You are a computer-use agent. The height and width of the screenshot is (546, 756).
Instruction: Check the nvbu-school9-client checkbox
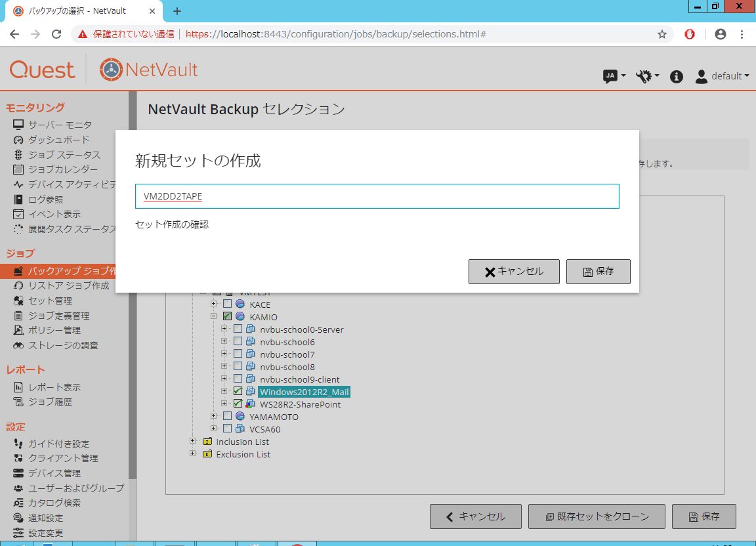[x=238, y=379]
